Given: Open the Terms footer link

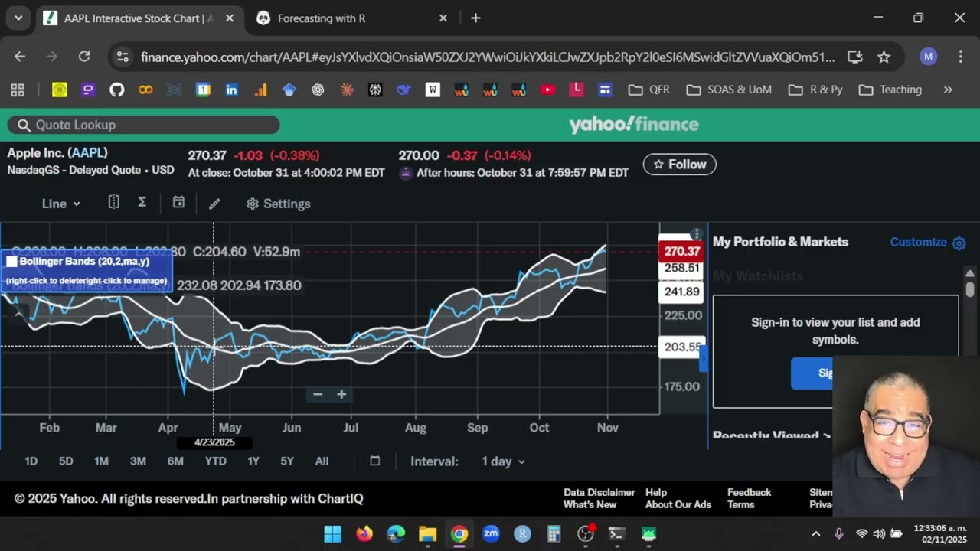Looking at the screenshot, I should click(741, 505).
